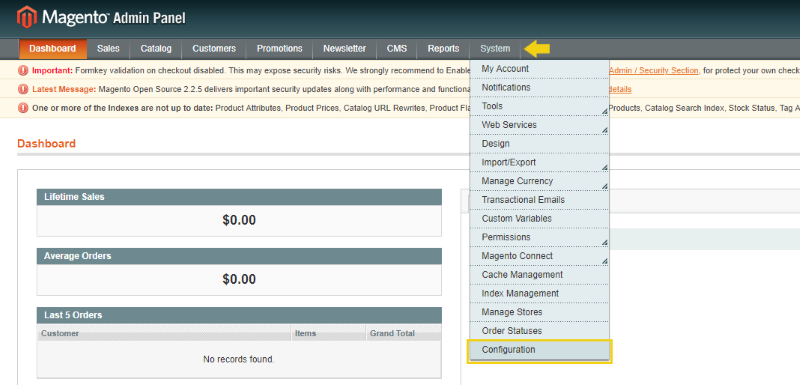Click the orange Dashboard page heading
Image resolution: width=800 pixels, height=385 pixels.
[x=46, y=143]
